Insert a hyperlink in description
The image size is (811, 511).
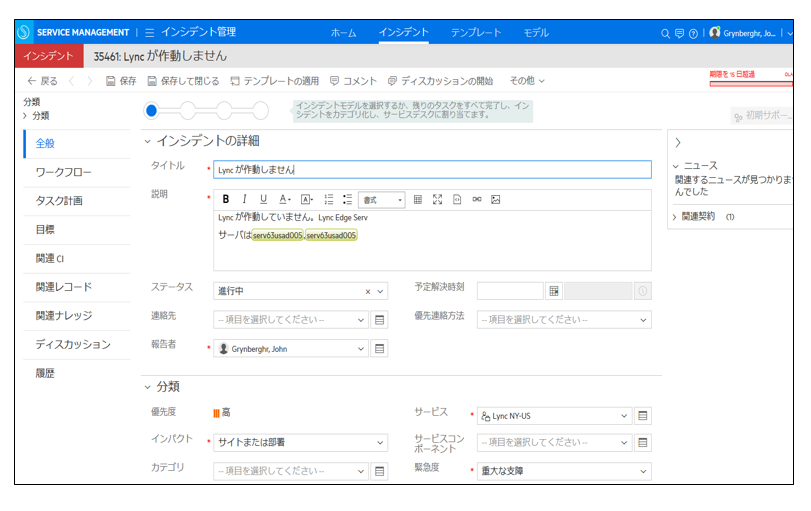(476, 199)
